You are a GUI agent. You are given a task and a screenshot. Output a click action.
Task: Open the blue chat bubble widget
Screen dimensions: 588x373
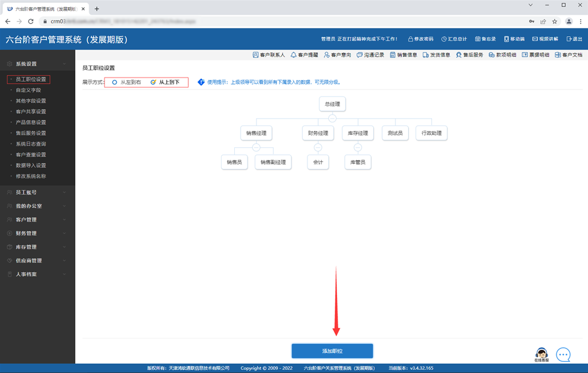point(563,354)
